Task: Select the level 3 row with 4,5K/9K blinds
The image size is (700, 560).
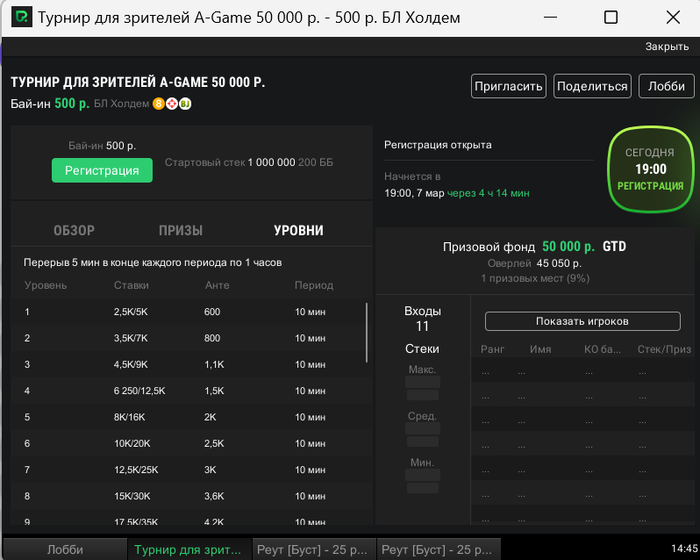Action: [191, 364]
